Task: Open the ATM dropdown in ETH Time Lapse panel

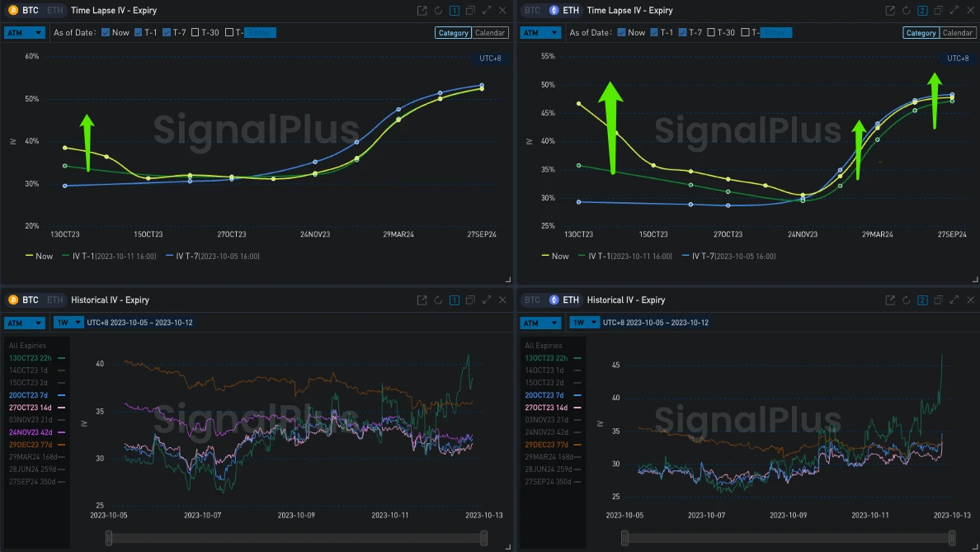Action: coord(540,32)
